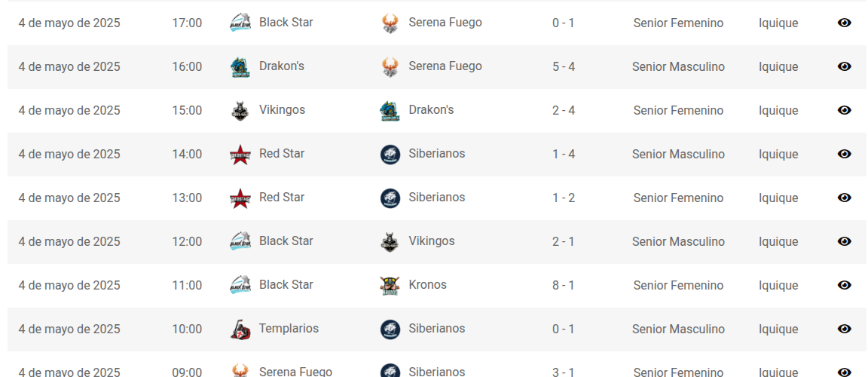Click the eye icon on the 09:00 row

click(844, 372)
